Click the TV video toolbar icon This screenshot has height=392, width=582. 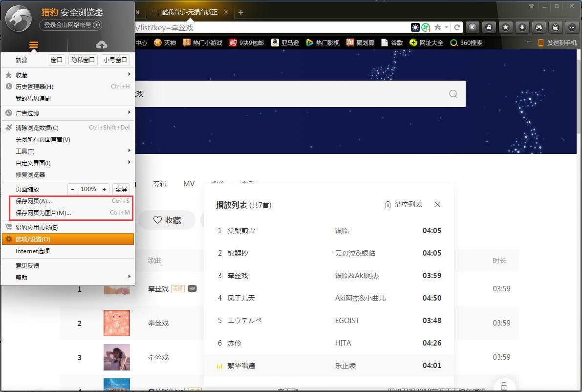[x=556, y=27]
